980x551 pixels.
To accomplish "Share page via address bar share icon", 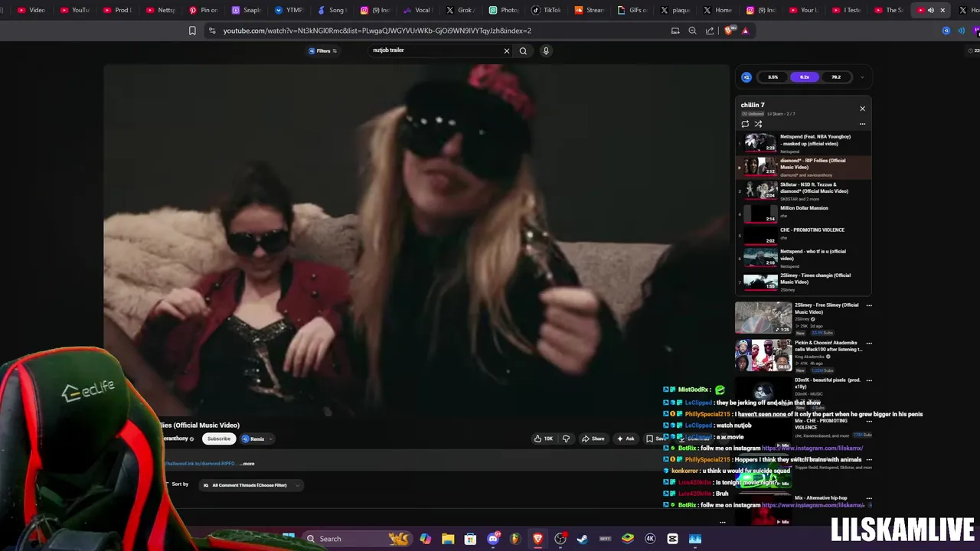I will click(x=710, y=31).
